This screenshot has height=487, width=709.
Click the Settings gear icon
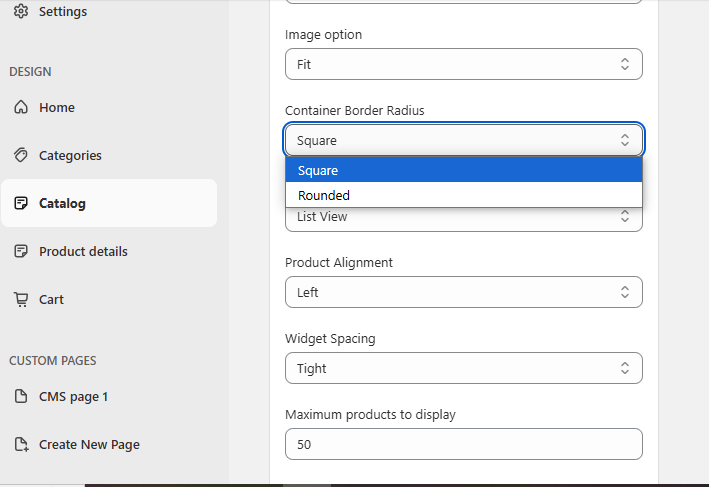21,11
